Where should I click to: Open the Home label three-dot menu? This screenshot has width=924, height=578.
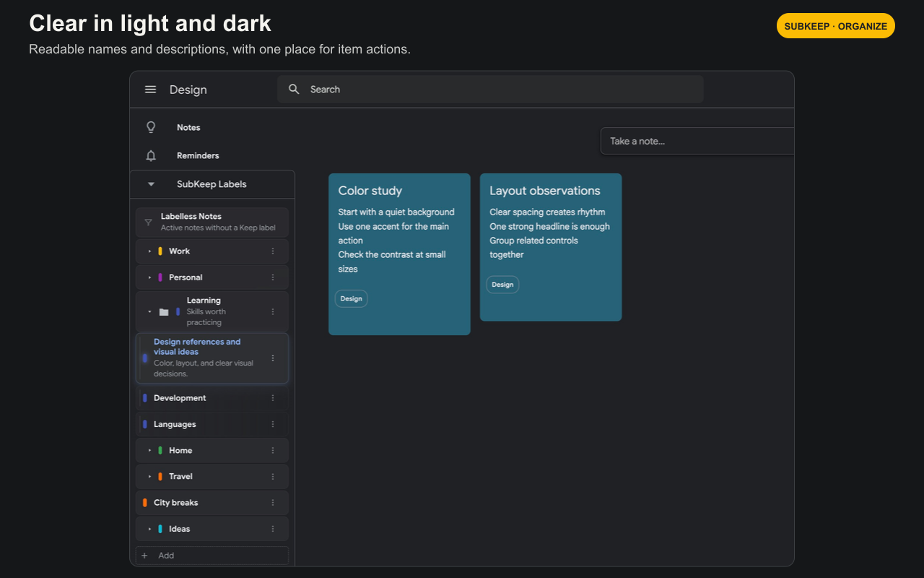273,450
